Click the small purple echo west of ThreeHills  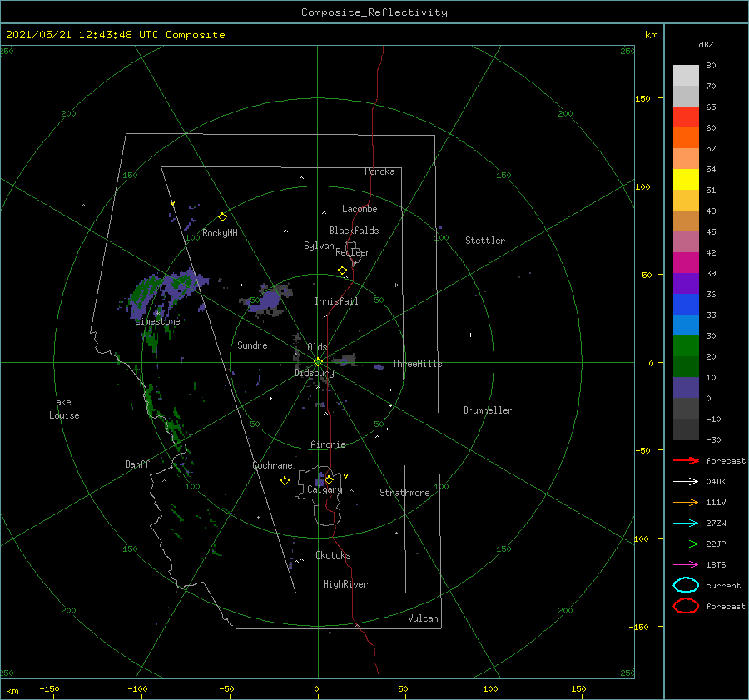pos(379,367)
